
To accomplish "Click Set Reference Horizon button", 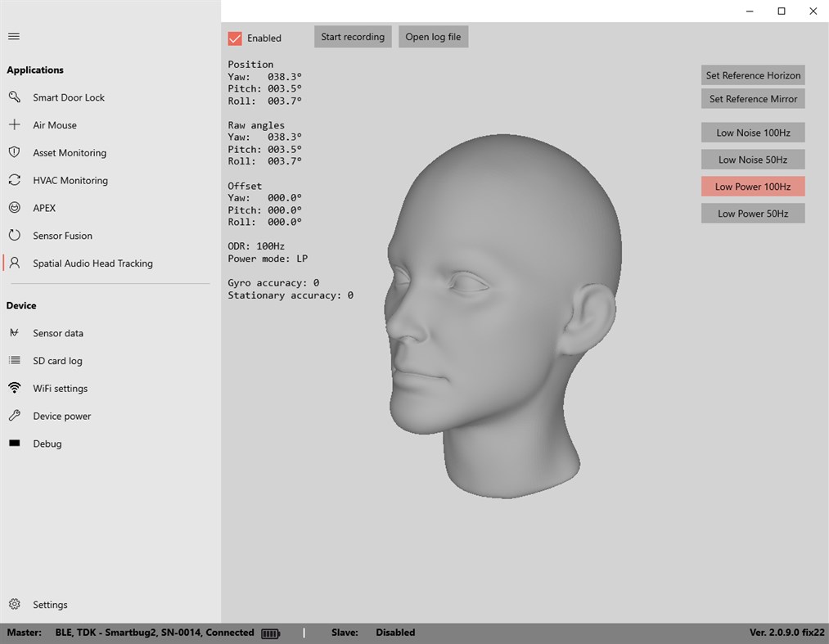I will tap(753, 75).
